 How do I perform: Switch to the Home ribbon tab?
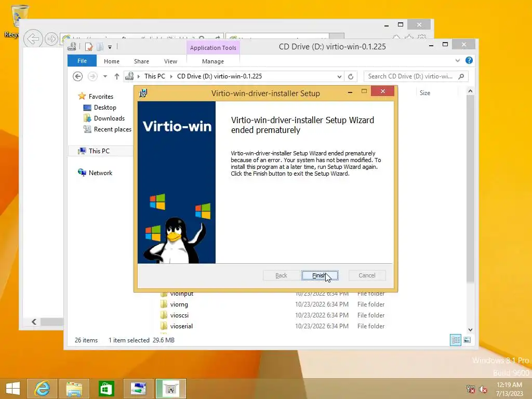tap(112, 61)
